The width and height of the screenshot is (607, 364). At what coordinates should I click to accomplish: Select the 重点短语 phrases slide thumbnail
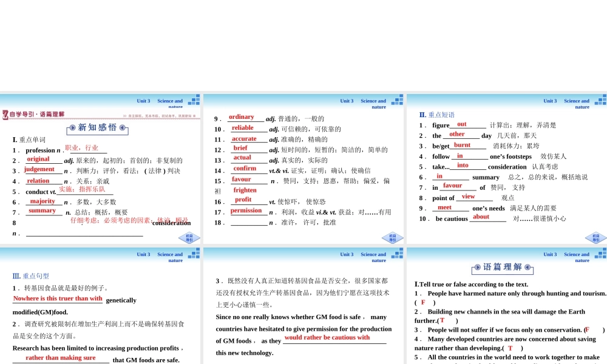click(x=507, y=168)
